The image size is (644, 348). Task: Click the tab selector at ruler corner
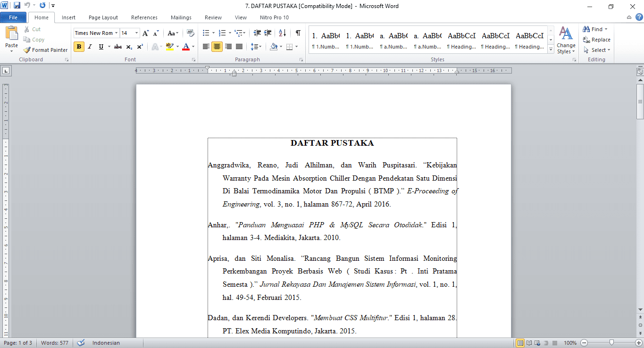pos(6,71)
